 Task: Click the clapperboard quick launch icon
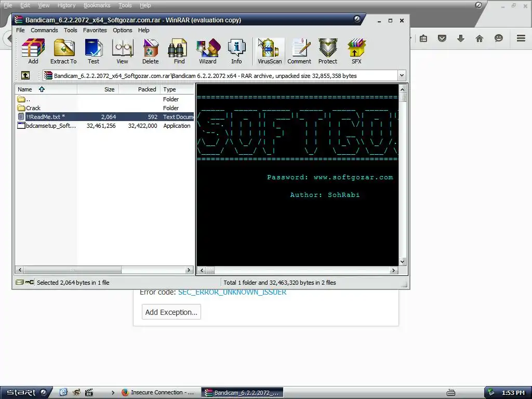pyautogui.click(x=89, y=393)
